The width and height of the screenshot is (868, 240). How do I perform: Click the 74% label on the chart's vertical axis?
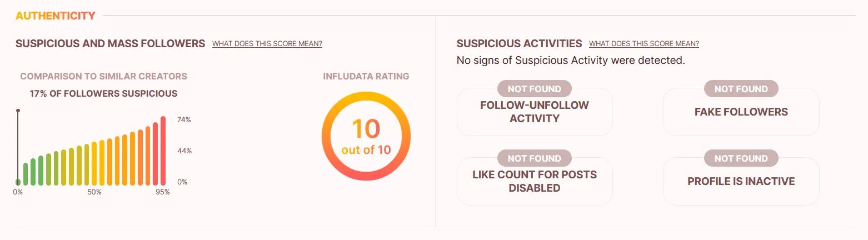pyautogui.click(x=184, y=119)
